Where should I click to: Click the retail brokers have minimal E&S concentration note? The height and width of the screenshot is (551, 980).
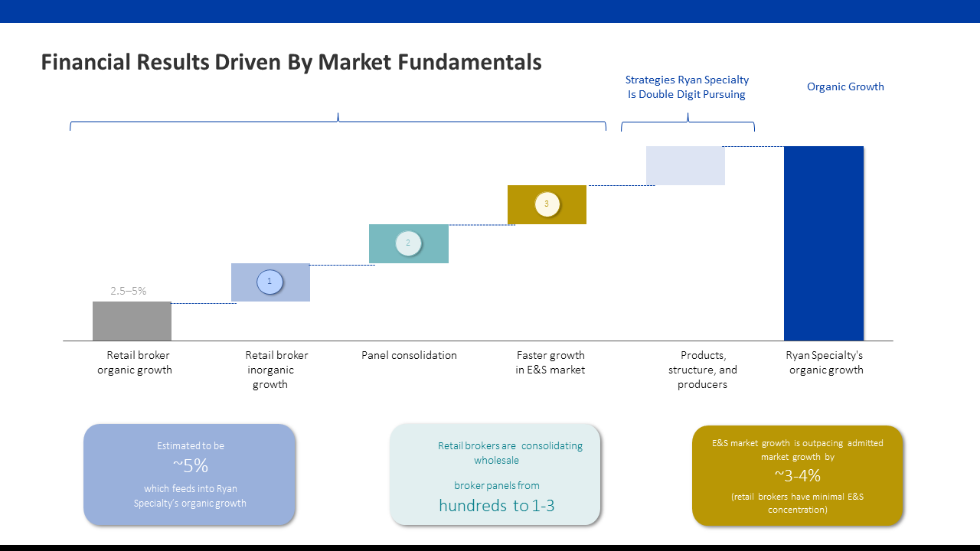(x=797, y=503)
